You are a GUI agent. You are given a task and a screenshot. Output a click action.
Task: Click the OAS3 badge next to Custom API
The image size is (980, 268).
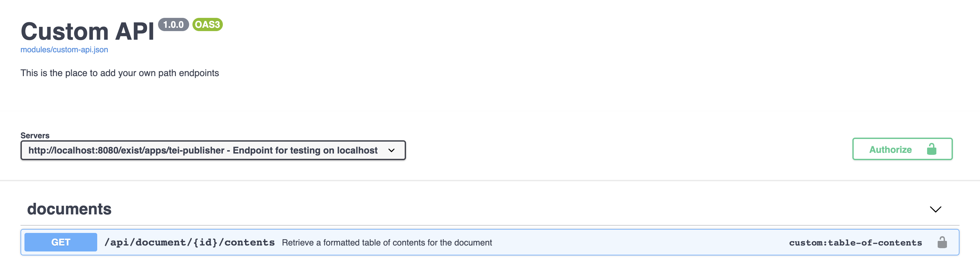pyautogui.click(x=207, y=25)
